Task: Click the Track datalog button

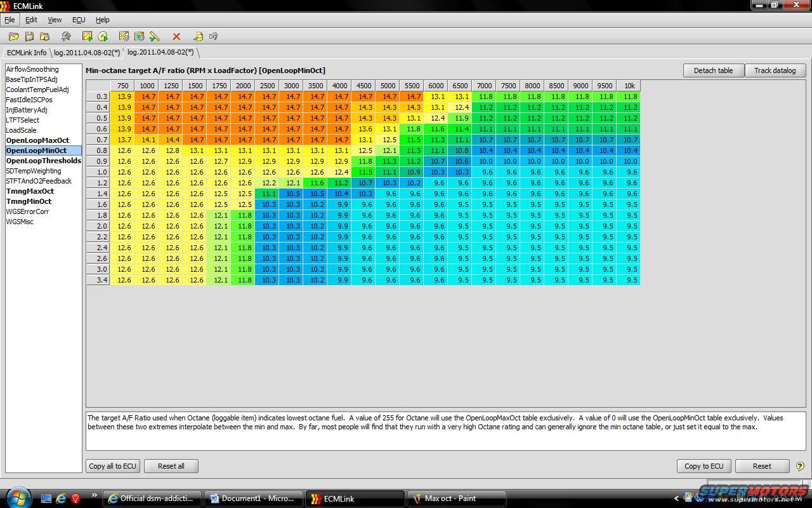Action: (775, 70)
